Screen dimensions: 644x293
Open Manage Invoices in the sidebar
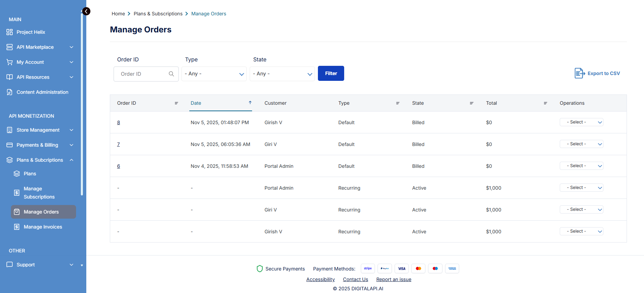[43, 227]
